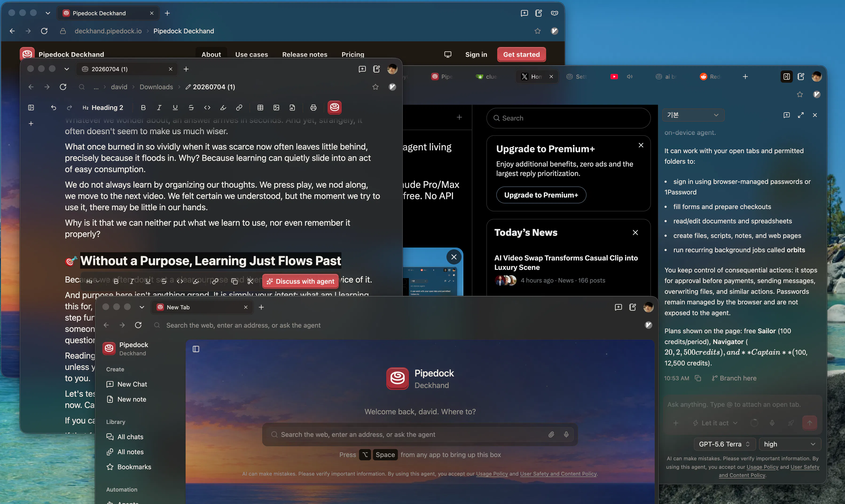
Task: Cut the selection using the scissors icon
Action: click(250, 281)
